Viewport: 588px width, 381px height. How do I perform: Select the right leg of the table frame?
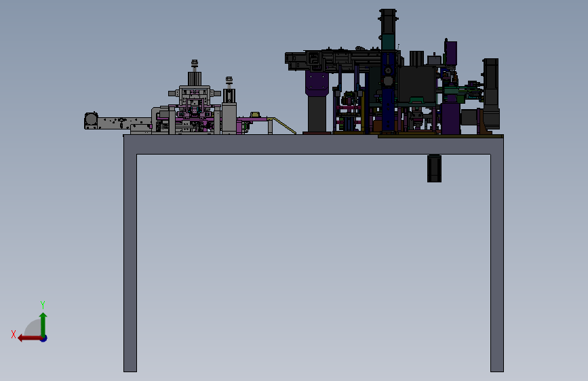(497, 262)
